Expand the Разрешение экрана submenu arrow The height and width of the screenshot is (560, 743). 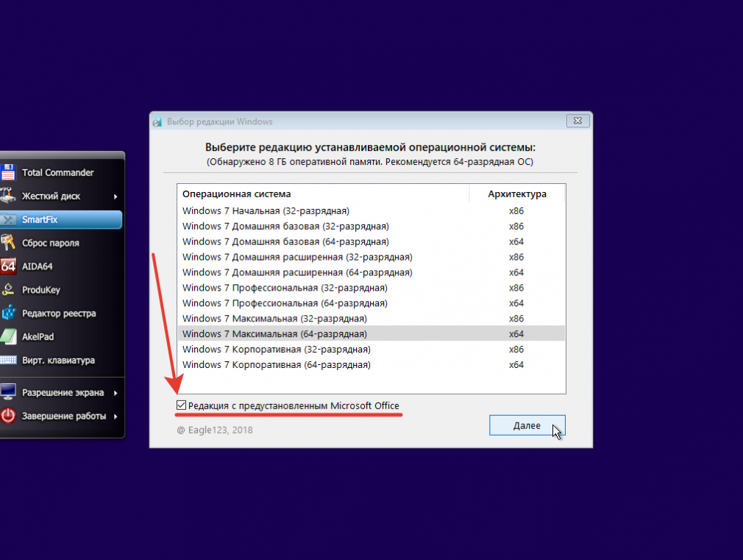pos(115,393)
